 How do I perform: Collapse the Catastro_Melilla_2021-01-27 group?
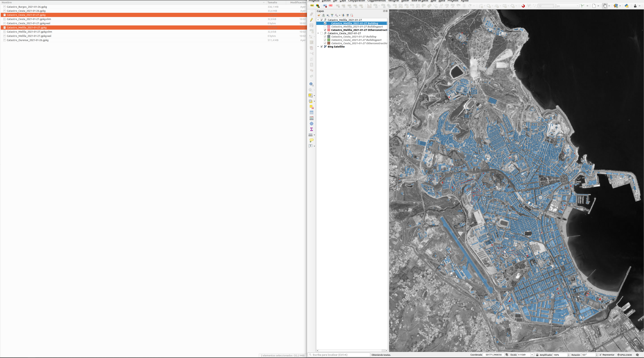(318, 20)
